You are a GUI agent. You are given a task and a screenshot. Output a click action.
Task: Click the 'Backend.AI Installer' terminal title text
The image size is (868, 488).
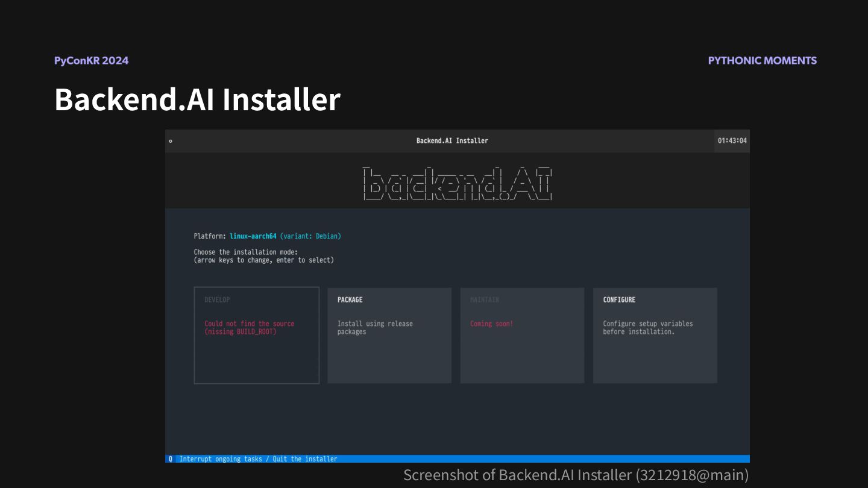[452, 141]
